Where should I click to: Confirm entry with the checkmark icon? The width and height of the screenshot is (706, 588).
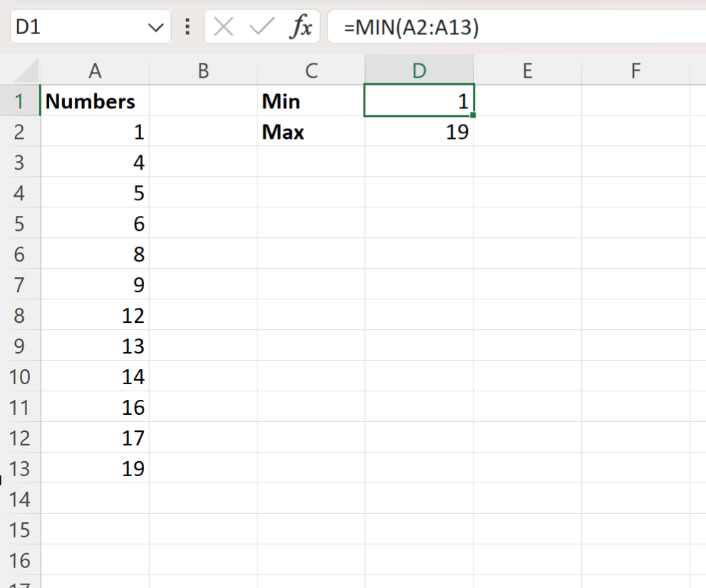pyautogui.click(x=262, y=27)
